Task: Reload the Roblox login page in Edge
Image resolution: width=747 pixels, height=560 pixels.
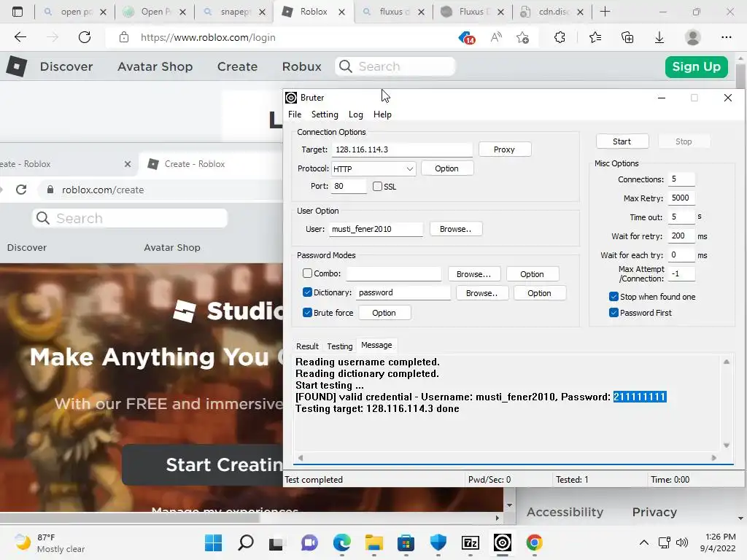Action: coord(85,37)
